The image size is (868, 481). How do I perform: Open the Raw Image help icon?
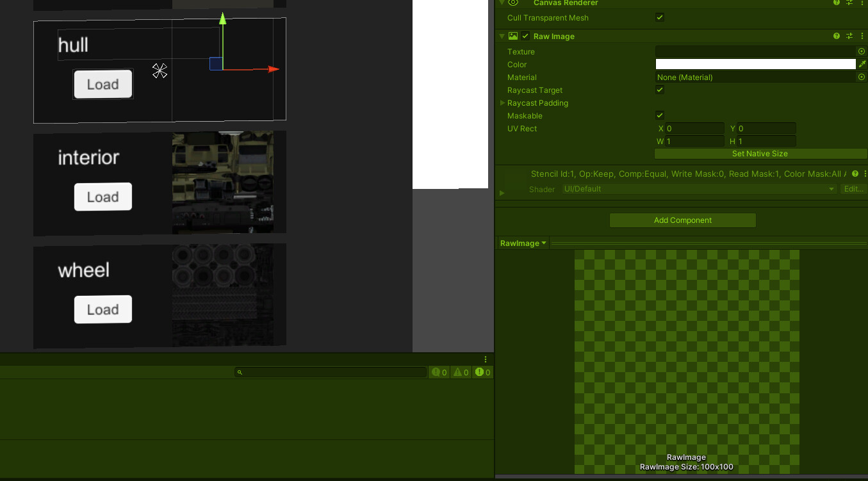click(x=836, y=36)
